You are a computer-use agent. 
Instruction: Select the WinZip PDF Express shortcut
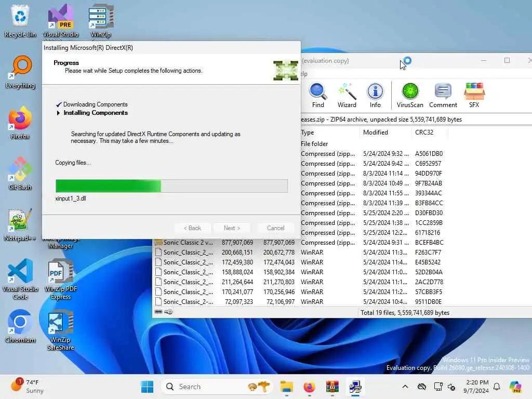click(x=60, y=279)
